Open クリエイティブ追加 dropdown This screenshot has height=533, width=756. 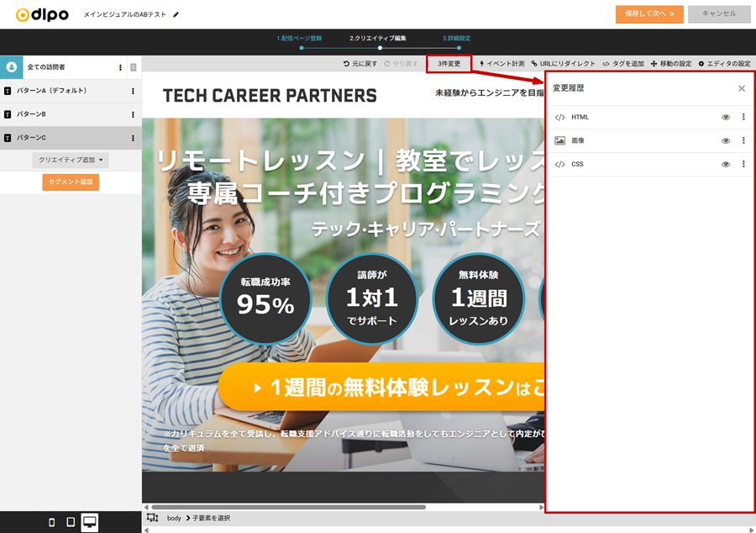(71, 160)
